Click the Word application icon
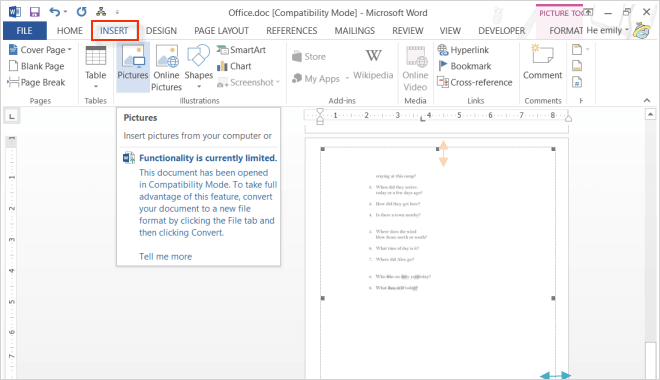Viewport: 660px width, 380px height. pos(15,12)
